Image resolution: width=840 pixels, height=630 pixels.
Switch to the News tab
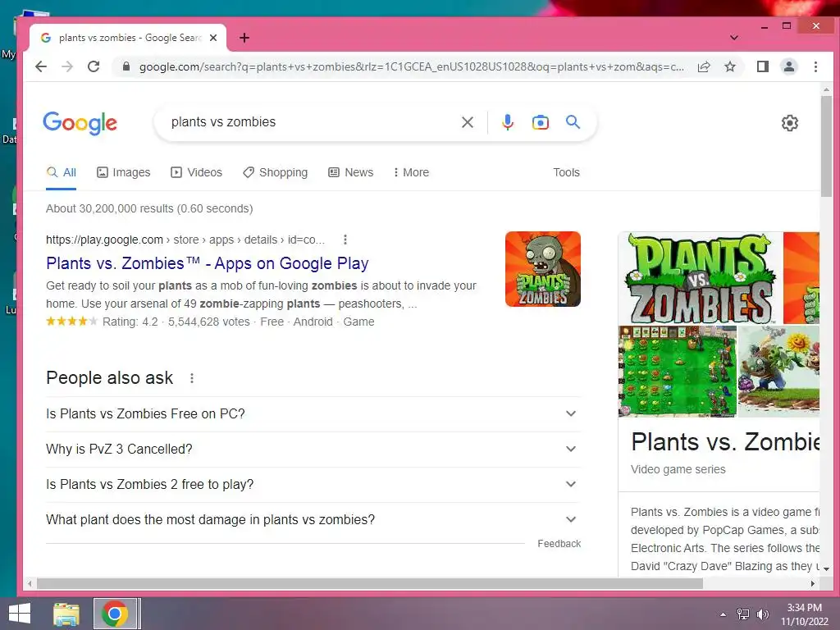pos(350,172)
